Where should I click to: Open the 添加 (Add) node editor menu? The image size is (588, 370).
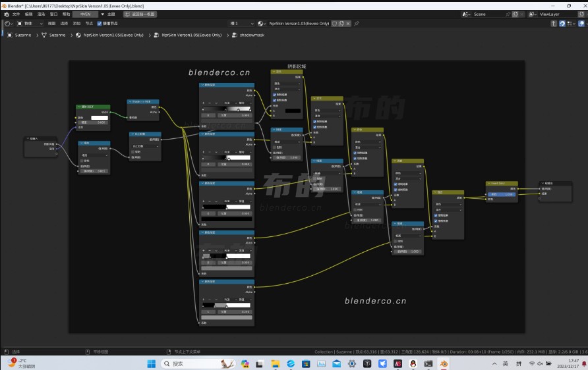point(76,24)
